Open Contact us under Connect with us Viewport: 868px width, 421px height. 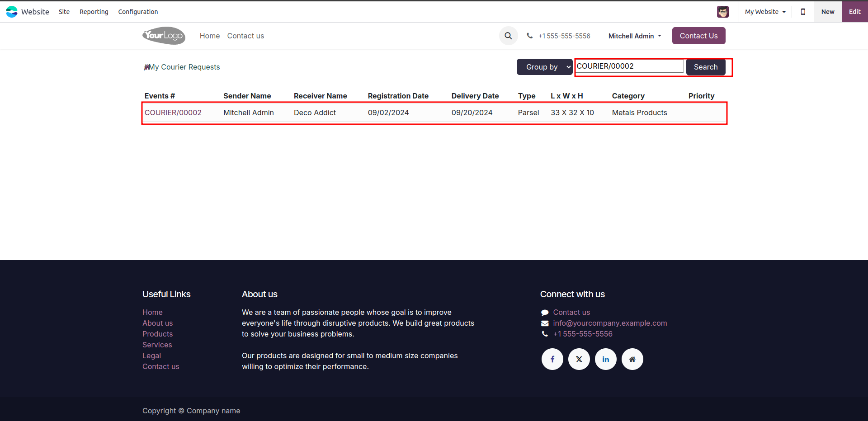(x=571, y=312)
